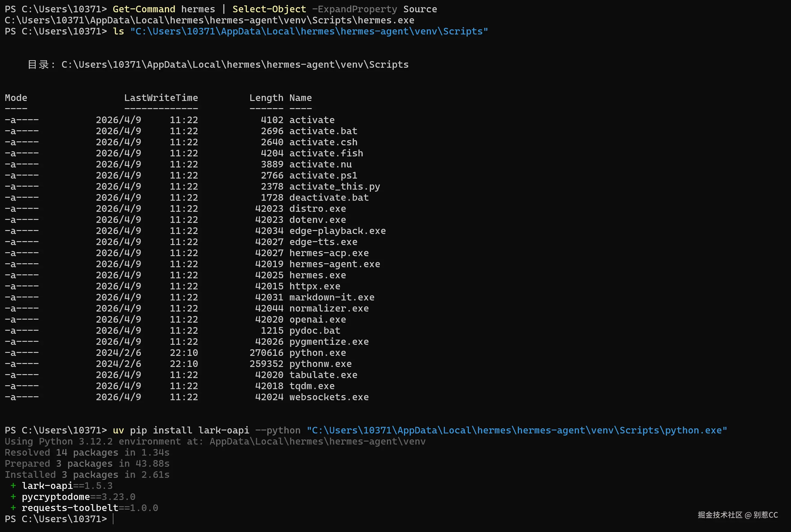Viewport: 791px width, 532px height.
Task: Click the pythonw.exe file name
Action: pos(320,364)
